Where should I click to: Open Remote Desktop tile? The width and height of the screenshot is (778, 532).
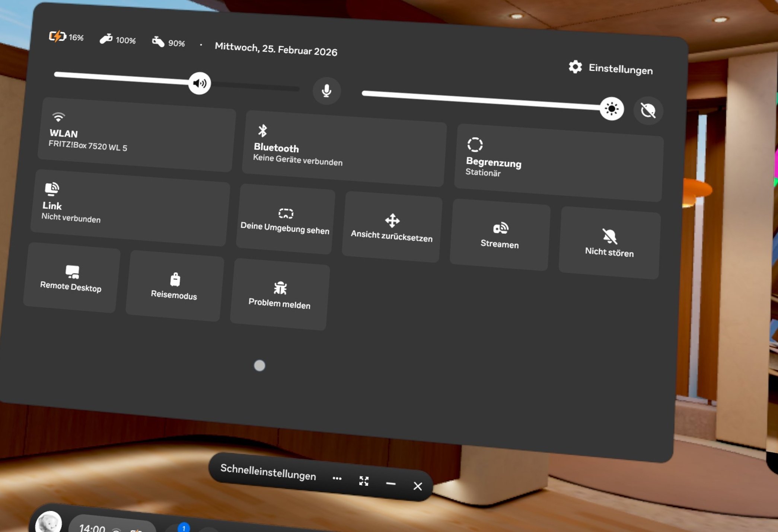tap(71, 278)
